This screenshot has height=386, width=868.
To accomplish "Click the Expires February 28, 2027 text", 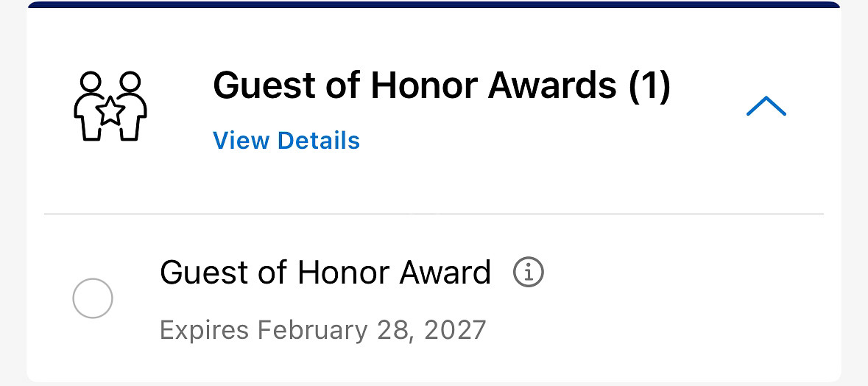I will click(x=322, y=330).
